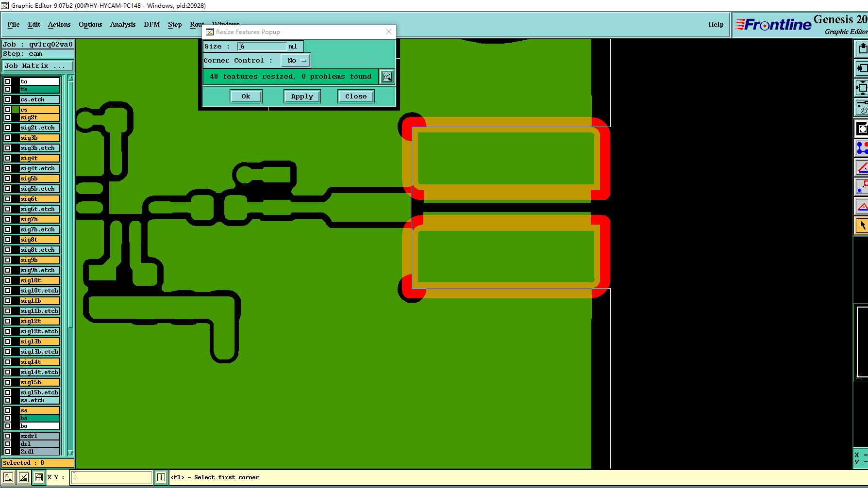
Task: Select the 'sig7b' layer name
Action: (x=39, y=219)
